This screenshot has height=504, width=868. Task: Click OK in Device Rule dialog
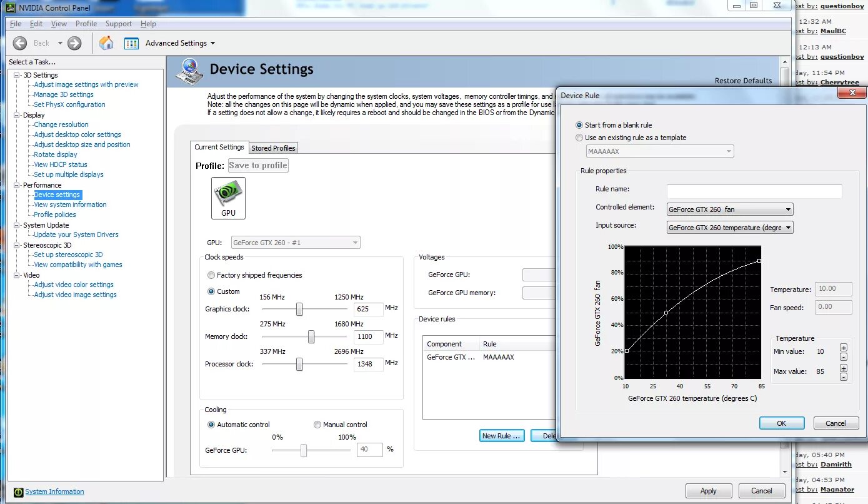click(782, 423)
